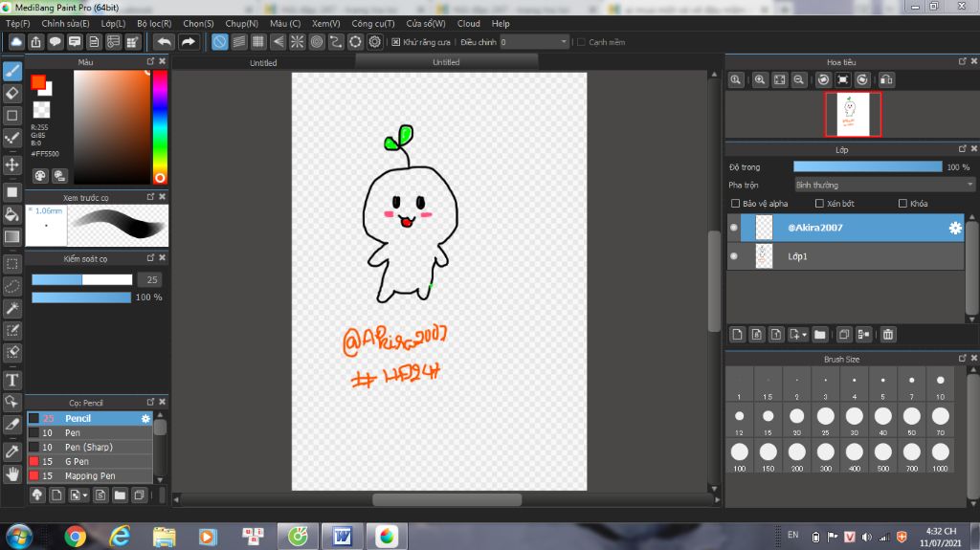Open the Cloud menu
This screenshot has height=550, width=980.
[469, 24]
